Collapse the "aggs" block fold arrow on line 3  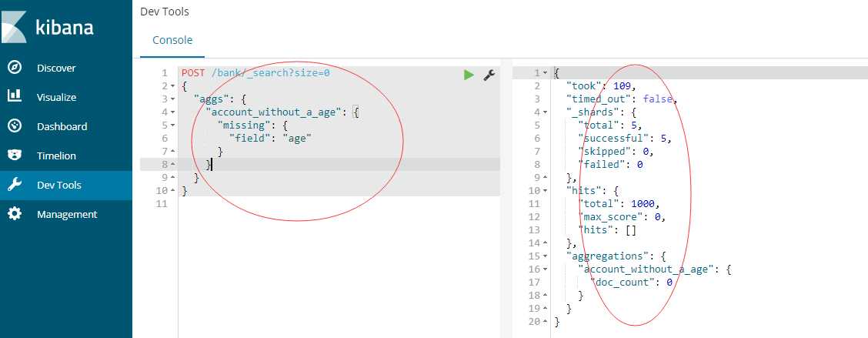point(172,99)
